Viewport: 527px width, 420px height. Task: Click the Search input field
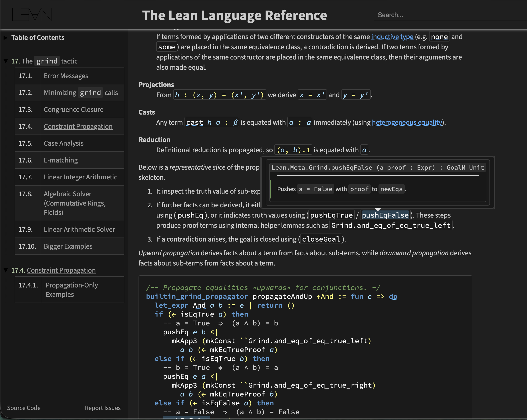(450, 15)
